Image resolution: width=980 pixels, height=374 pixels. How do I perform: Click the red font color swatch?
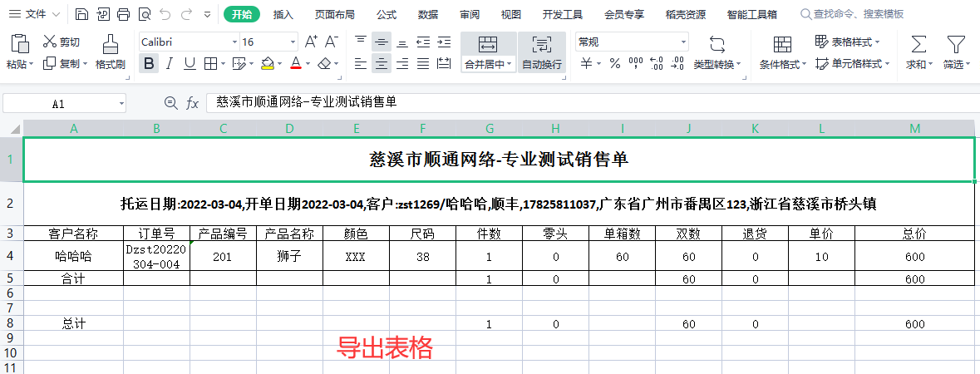[x=295, y=63]
